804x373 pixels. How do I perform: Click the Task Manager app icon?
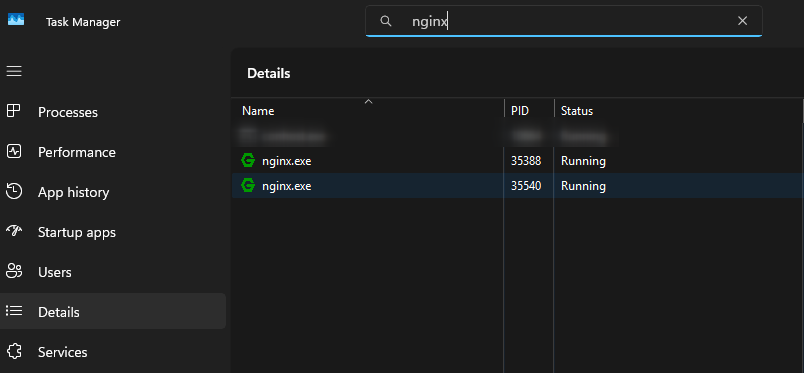pyautogui.click(x=16, y=20)
